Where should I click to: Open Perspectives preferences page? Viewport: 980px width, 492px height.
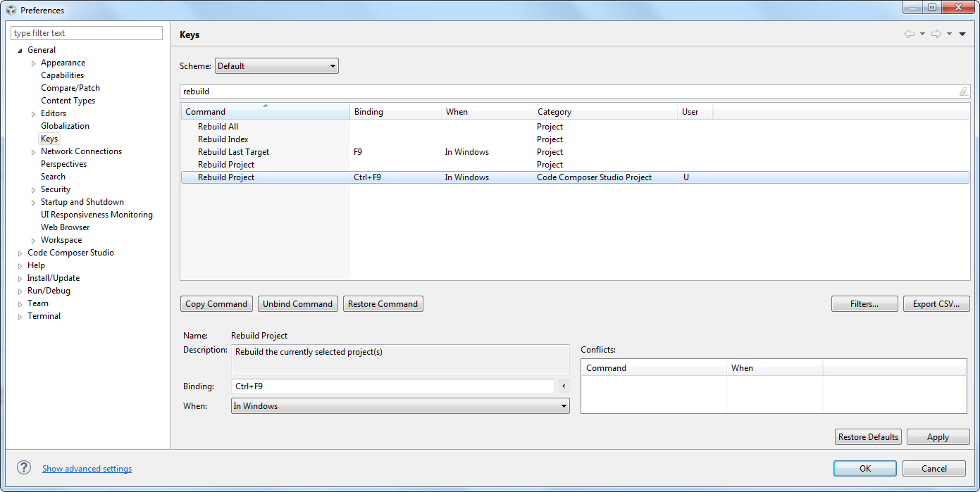pos(63,164)
